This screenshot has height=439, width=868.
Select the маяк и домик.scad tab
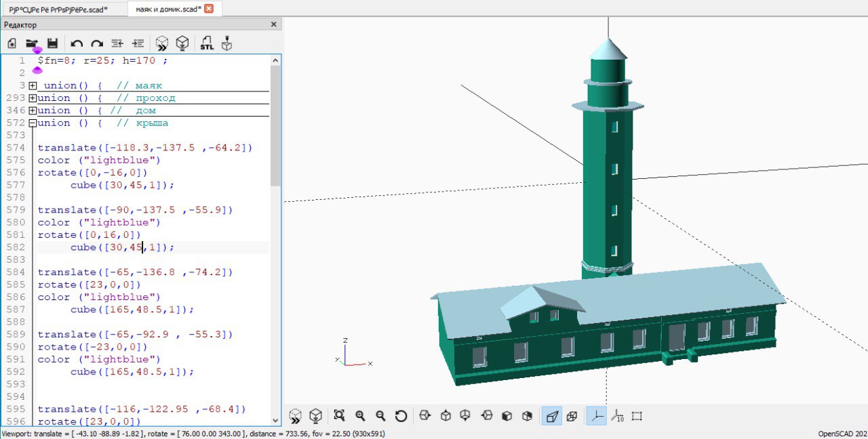(168, 9)
